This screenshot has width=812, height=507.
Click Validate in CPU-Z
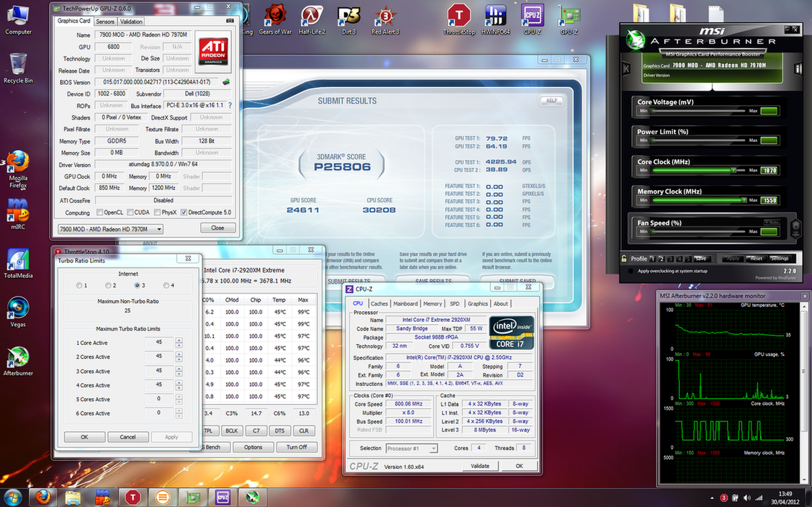tap(480, 465)
